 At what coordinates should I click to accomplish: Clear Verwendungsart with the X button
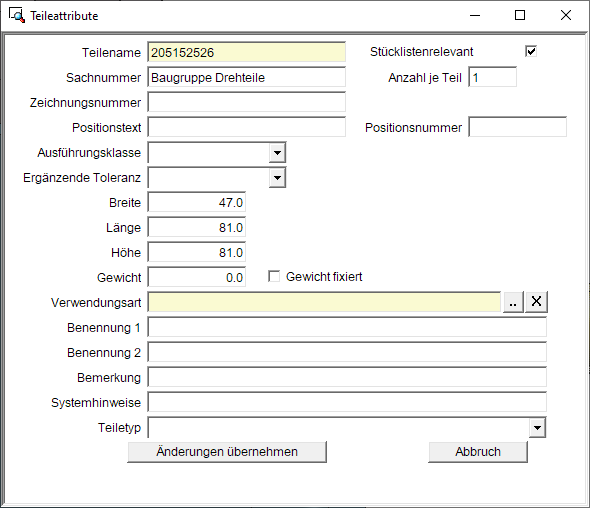(536, 302)
